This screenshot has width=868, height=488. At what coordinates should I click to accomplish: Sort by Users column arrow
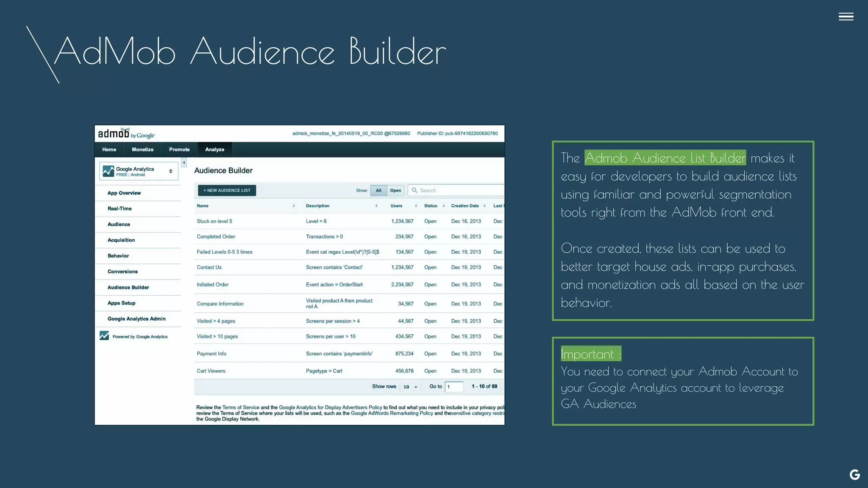click(416, 206)
